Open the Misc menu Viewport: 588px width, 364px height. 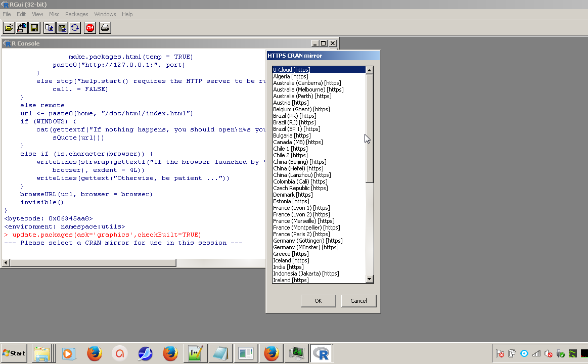(x=54, y=14)
